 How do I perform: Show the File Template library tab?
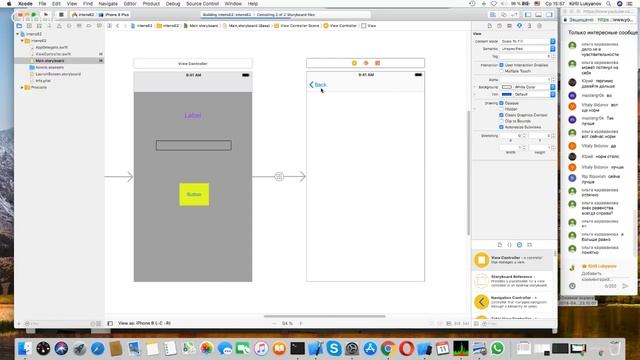pos(500,244)
